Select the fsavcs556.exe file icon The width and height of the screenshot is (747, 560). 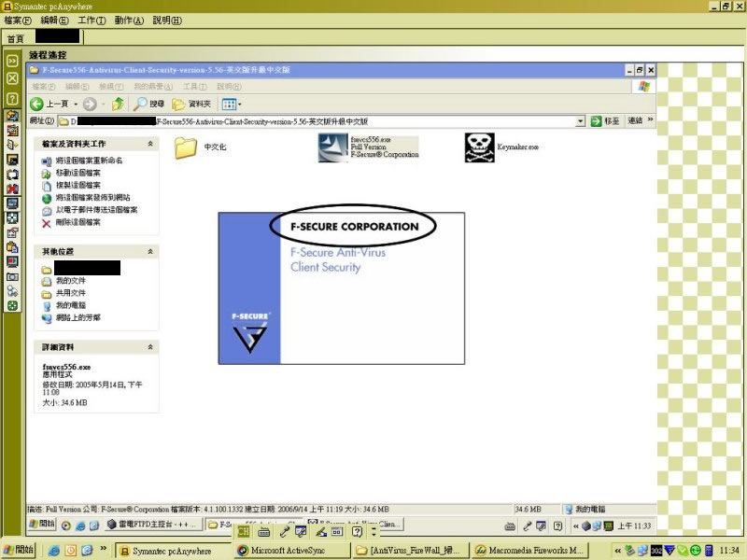[332, 147]
